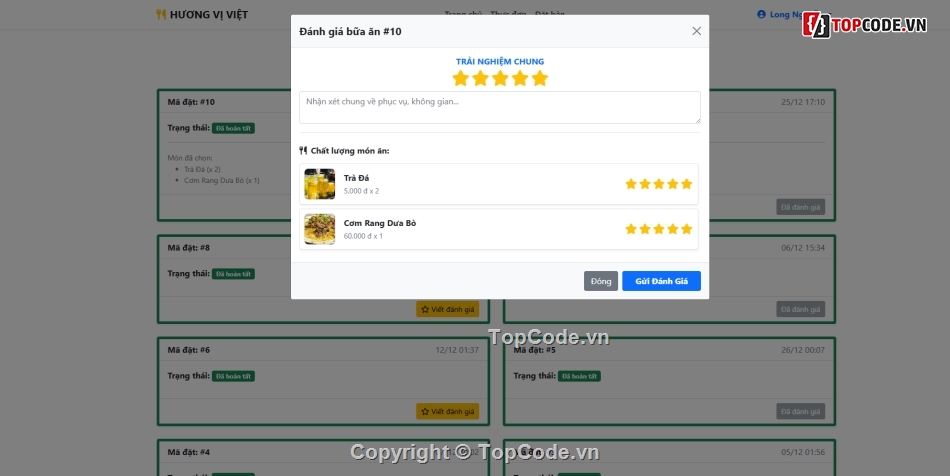Click the Chất lượng món ăn label
This screenshot has width=950, height=476.
tap(350, 151)
